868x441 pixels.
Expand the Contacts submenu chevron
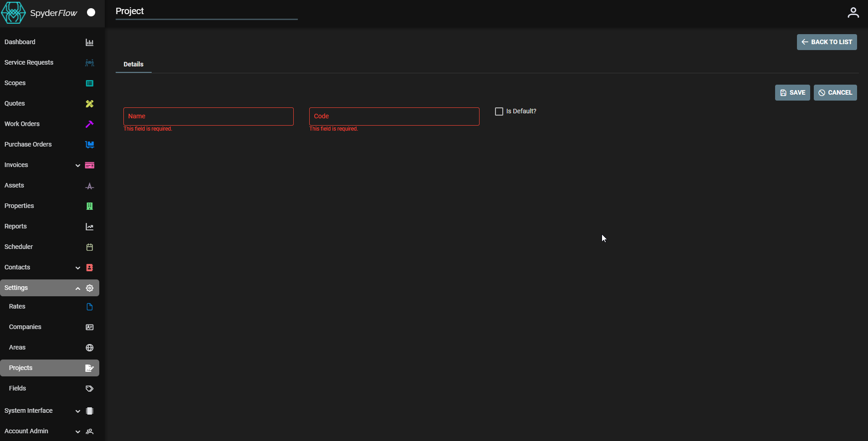[x=78, y=268]
